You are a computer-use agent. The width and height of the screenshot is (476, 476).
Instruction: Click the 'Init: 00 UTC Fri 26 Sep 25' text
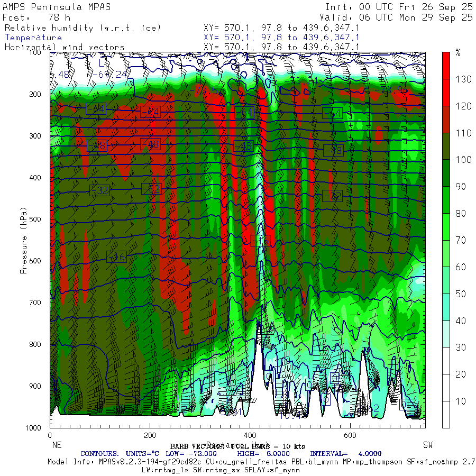tap(399, 7)
